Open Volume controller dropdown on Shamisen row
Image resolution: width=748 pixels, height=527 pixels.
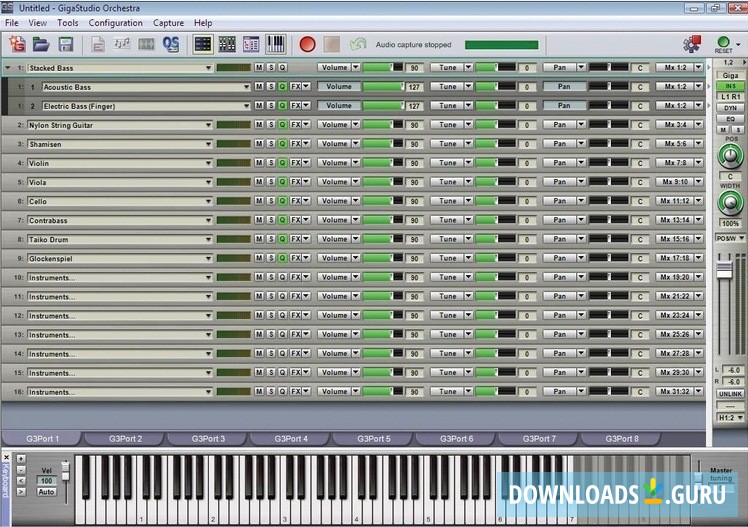click(x=356, y=144)
